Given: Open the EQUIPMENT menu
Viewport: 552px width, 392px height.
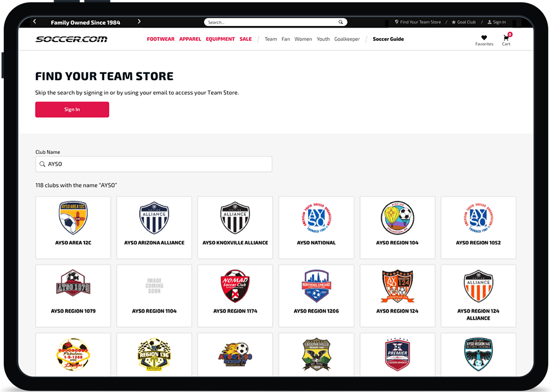Looking at the screenshot, I should point(220,39).
